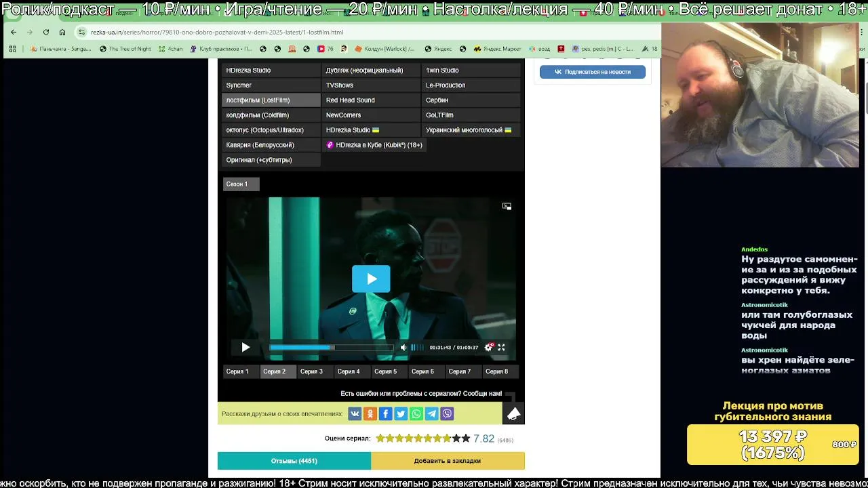This screenshot has height=488, width=868.
Task: Reload the page with the refresh icon
Action: coord(46,32)
